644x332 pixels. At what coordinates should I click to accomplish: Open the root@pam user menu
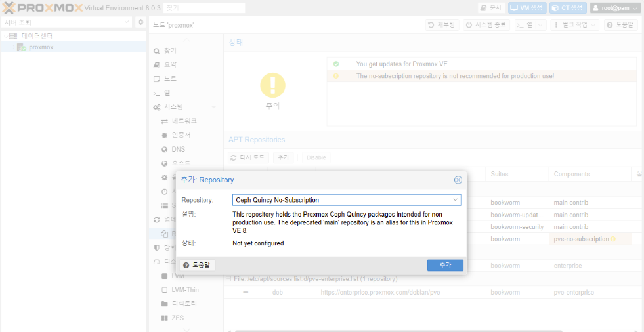pos(616,8)
